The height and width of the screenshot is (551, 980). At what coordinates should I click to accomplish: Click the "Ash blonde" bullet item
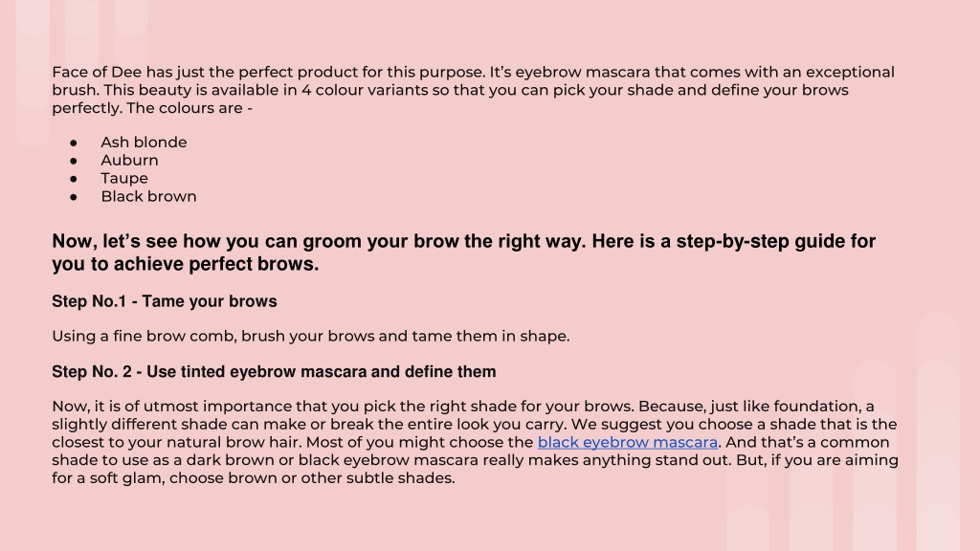(144, 143)
